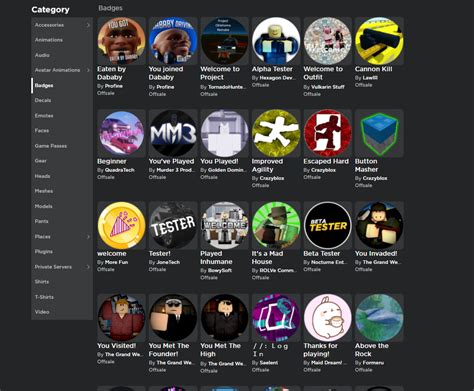This screenshot has height=391, width=474.
Task: Open Crazyblox creator link under Button Masher
Action: click(375, 178)
